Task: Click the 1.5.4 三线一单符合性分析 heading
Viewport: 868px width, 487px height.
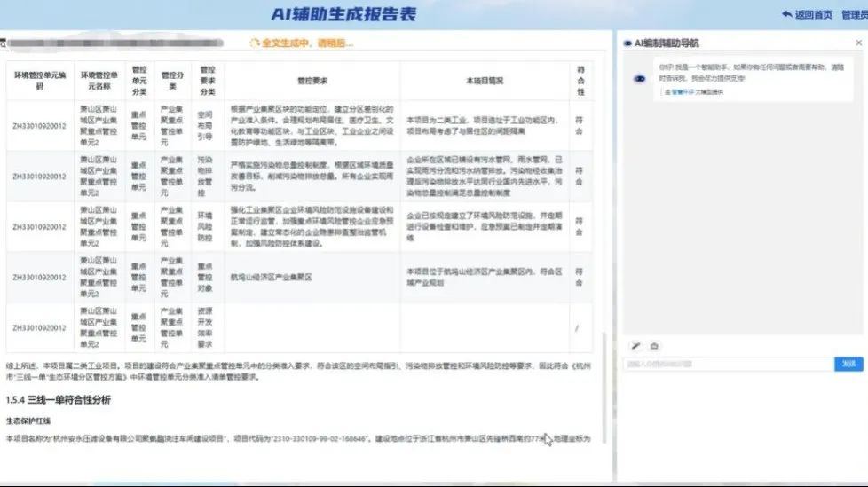Action: tap(58, 399)
